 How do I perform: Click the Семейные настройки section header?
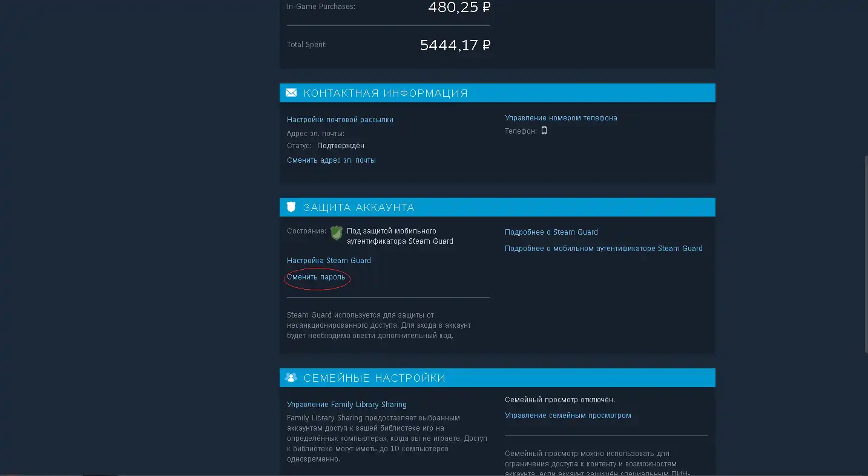click(x=498, y=378)
